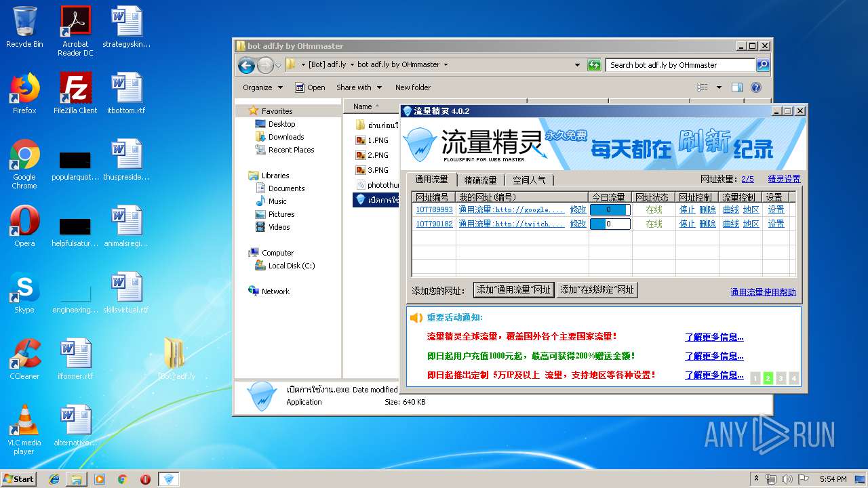Click the twitch row traffic progress bar
This screenshot has height=488, width=868.
point(610,224)
